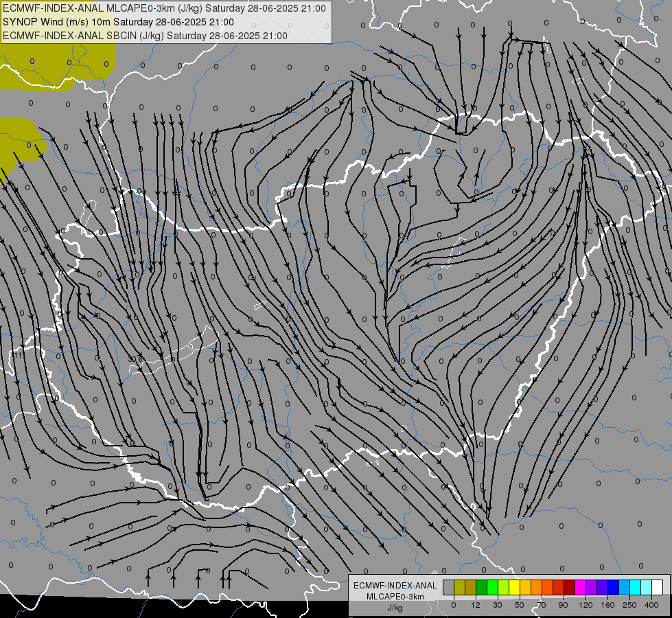The width and height of the screenshot is (672, 618).
Task: Click the purple swatch right of 120
Action: click(592, 587)
